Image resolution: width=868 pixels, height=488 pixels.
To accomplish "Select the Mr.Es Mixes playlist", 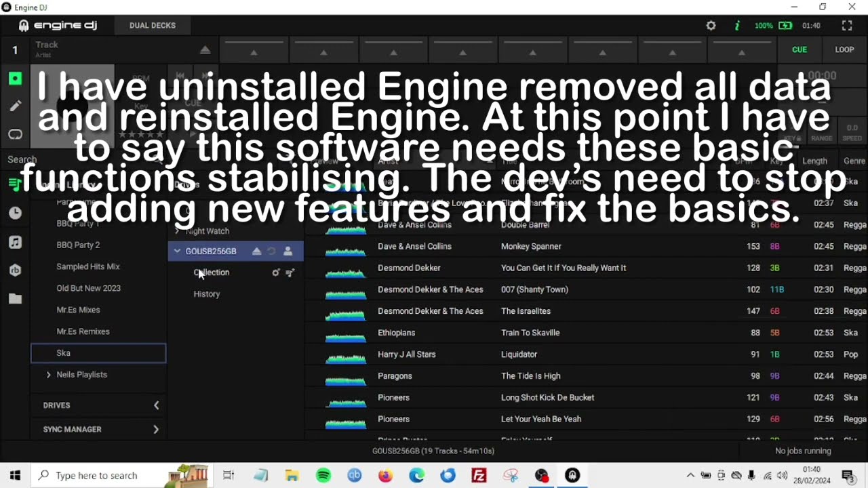I will [x=79, y=310].
